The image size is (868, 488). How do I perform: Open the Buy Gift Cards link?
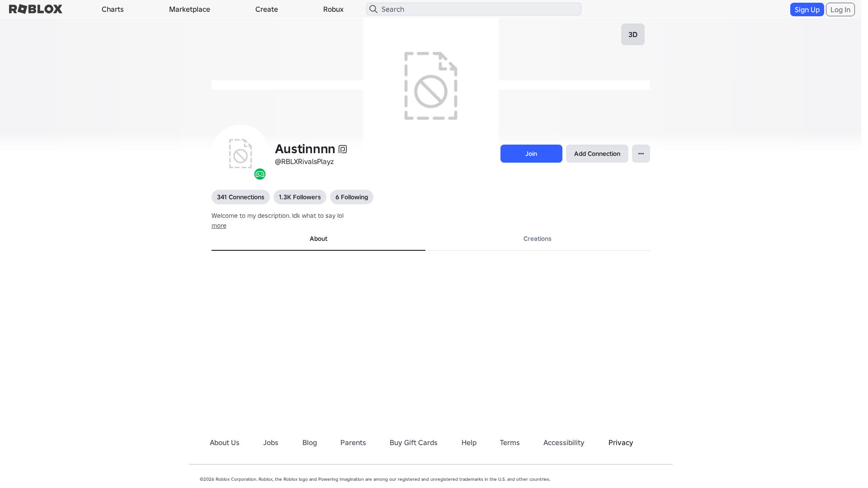pos(414,443)
